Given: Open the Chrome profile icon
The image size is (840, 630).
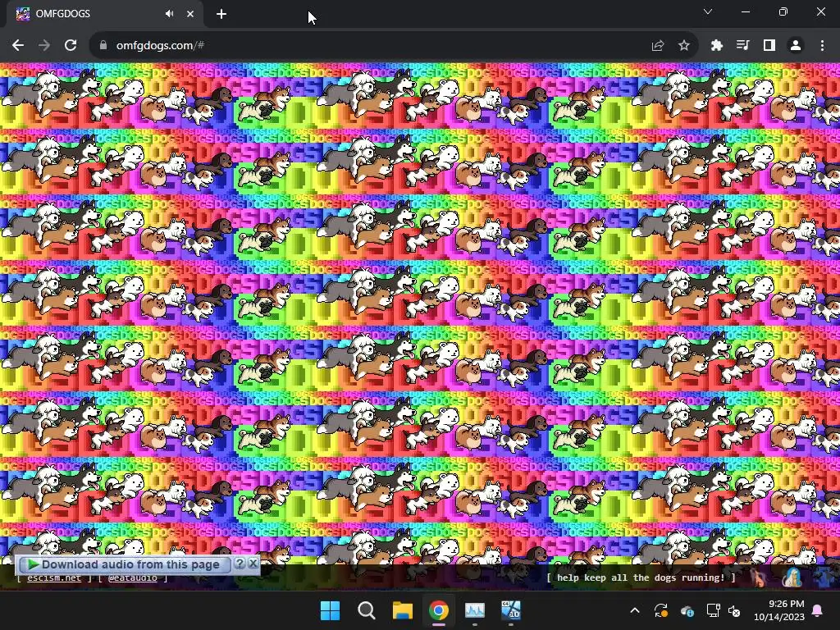Looking at the screenshot, I should [x=796, y=46].
